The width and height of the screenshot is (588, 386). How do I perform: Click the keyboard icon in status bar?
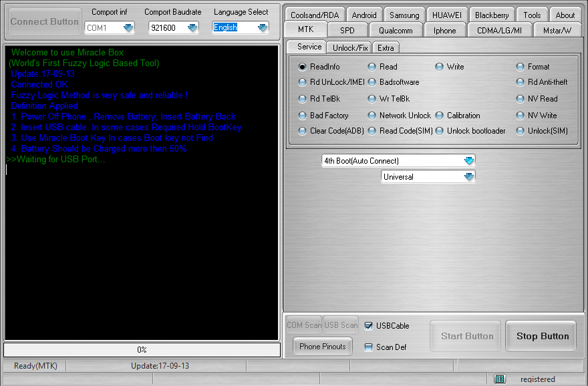coord(500,379)
